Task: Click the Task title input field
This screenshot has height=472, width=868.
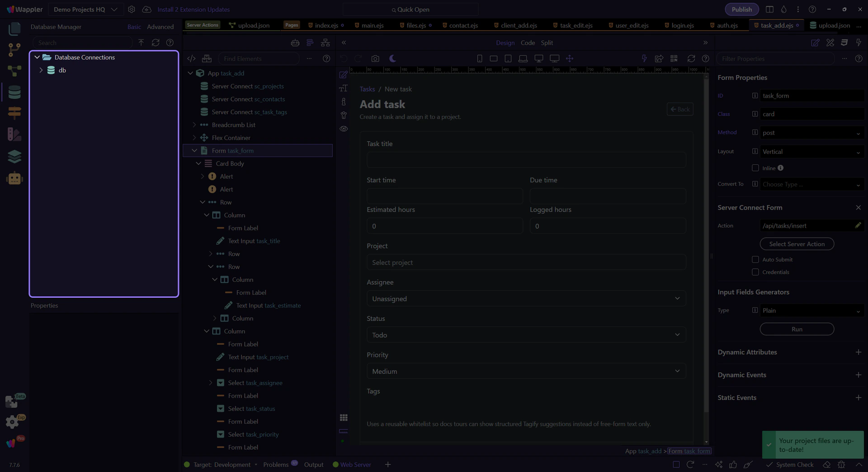Action: tap(526, 160)
